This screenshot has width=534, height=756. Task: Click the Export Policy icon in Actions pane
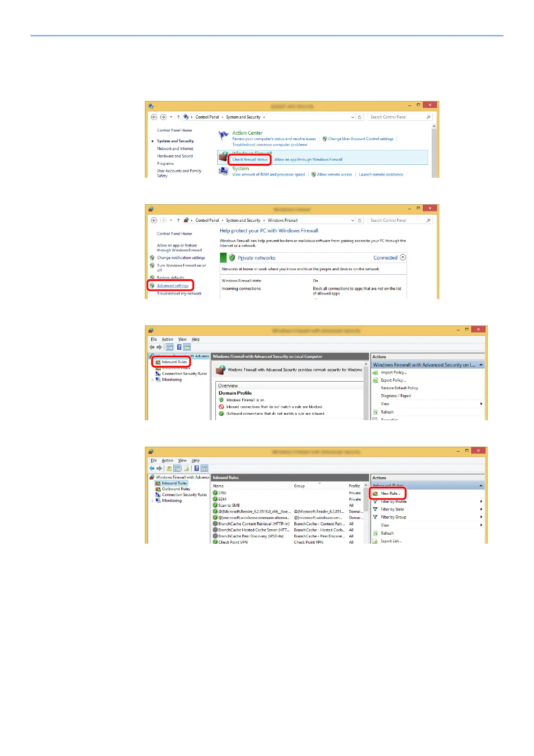click(x=375, y=380)
